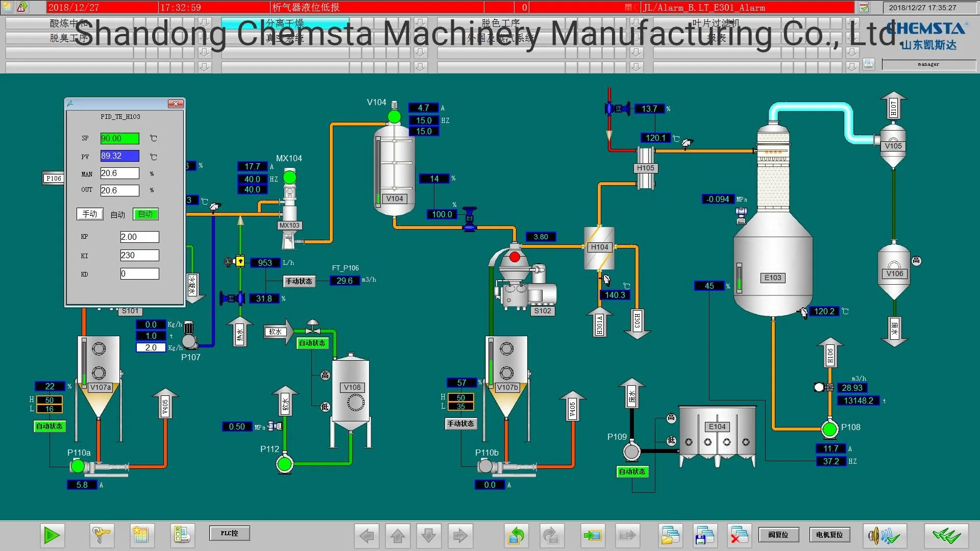Click the greyed forward picture icon

pyautogui.click(x=551, y=536)
